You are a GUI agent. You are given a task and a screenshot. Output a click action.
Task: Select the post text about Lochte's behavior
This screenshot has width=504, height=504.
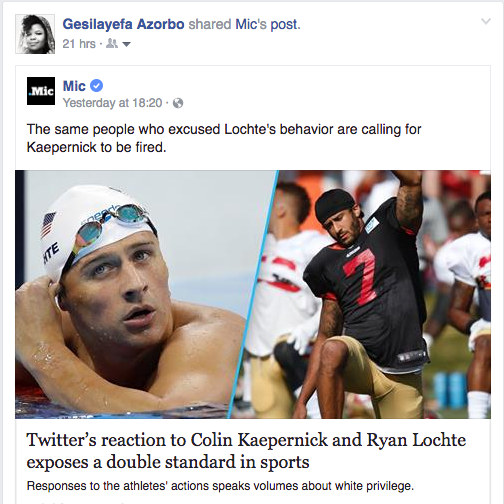[224, 138]
